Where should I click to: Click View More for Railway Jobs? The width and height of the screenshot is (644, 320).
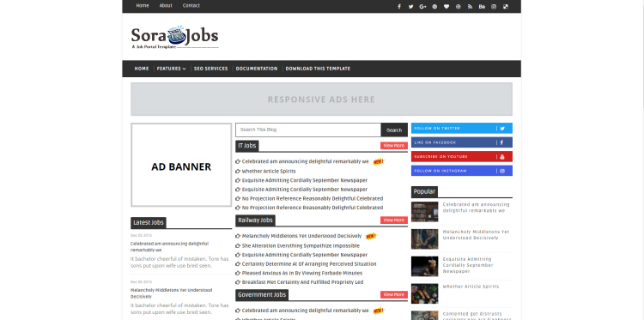(394, 220)
